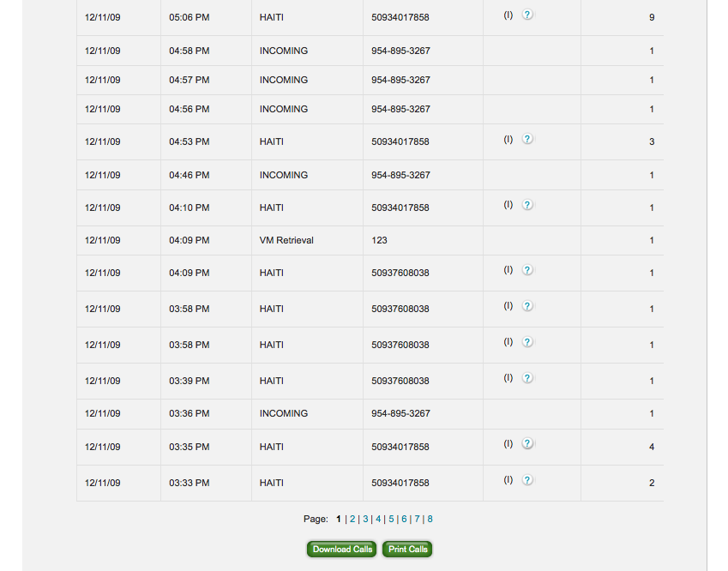Screen dimensions: 728x571
Task: Click help icon in 05:06 PM Haiti row
Action: point(527,15)
